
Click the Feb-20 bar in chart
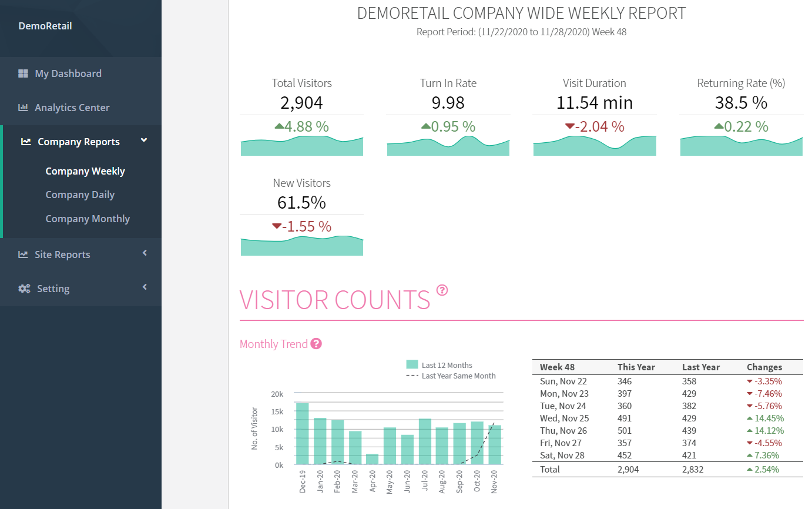coord(337,443)
